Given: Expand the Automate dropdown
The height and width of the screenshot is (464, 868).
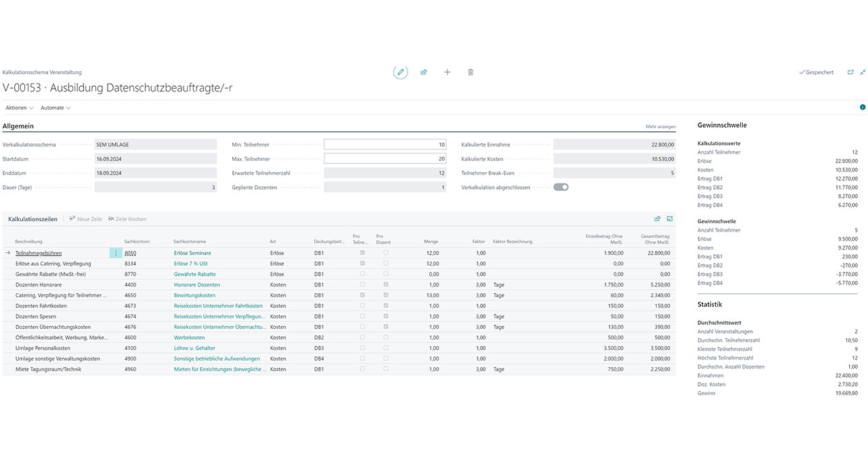Looking at the screenshot, I should 55,108.
